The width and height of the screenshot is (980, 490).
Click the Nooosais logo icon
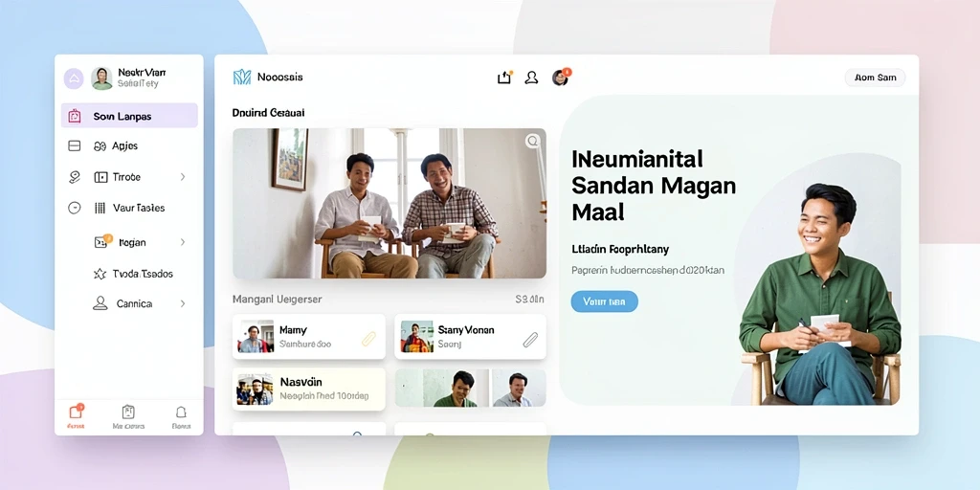(x=242, y=77)
